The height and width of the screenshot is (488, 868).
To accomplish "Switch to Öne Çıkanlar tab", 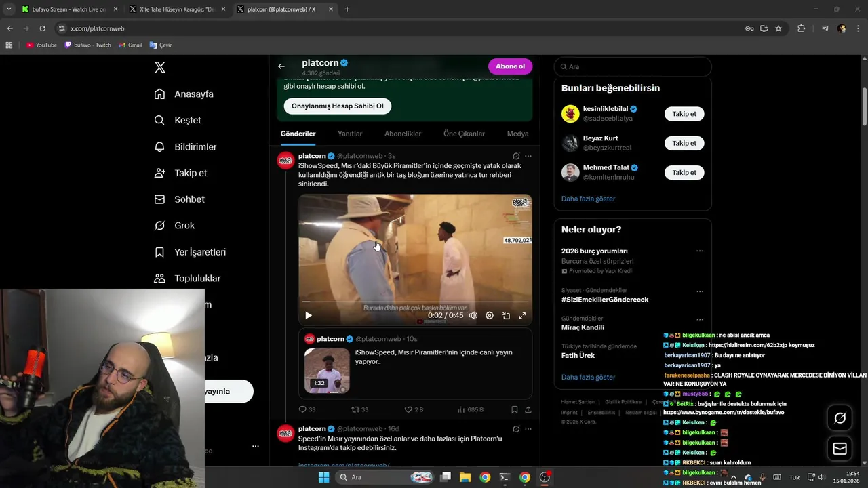I will (464, 134).
